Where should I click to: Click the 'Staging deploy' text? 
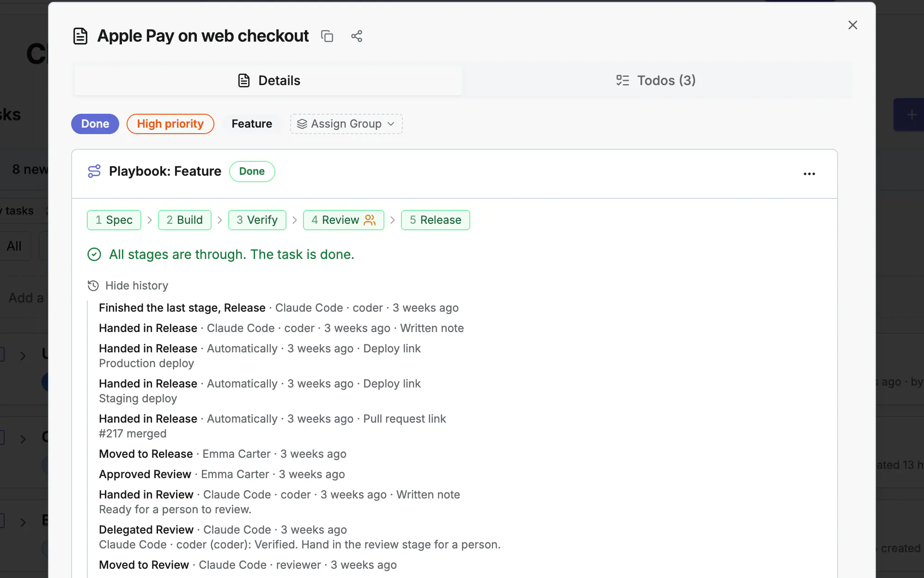[138, 399]
